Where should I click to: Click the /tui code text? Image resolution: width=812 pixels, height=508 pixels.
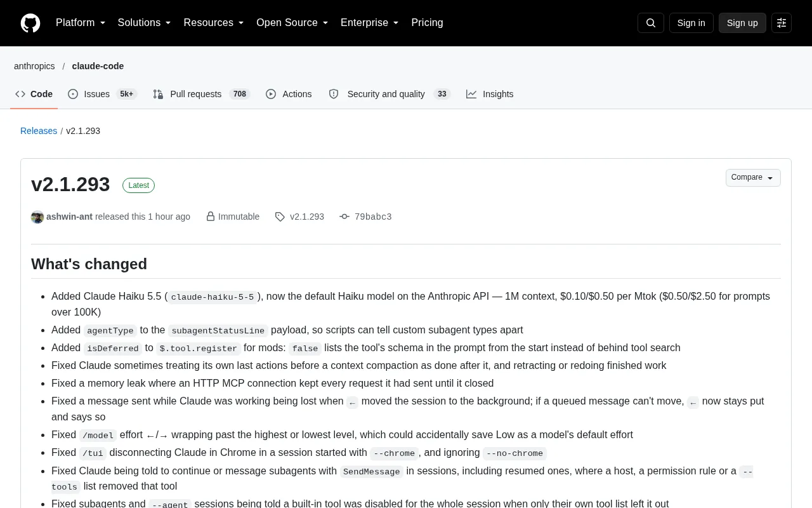point(93,453)
